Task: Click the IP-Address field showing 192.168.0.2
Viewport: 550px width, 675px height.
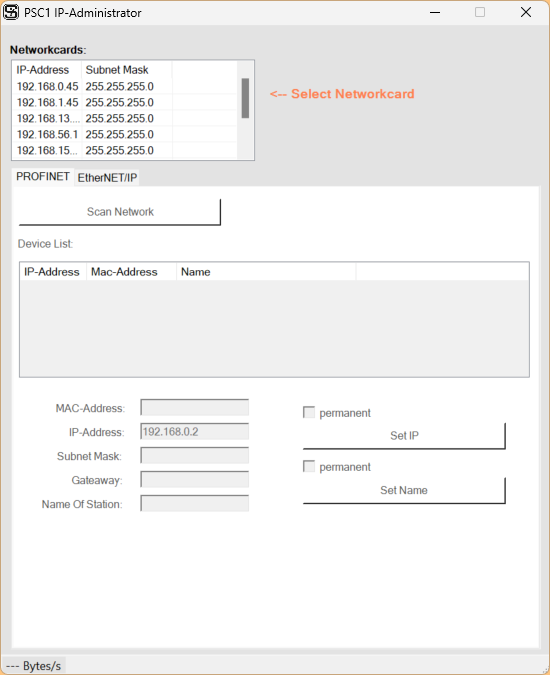Action: 195,431
